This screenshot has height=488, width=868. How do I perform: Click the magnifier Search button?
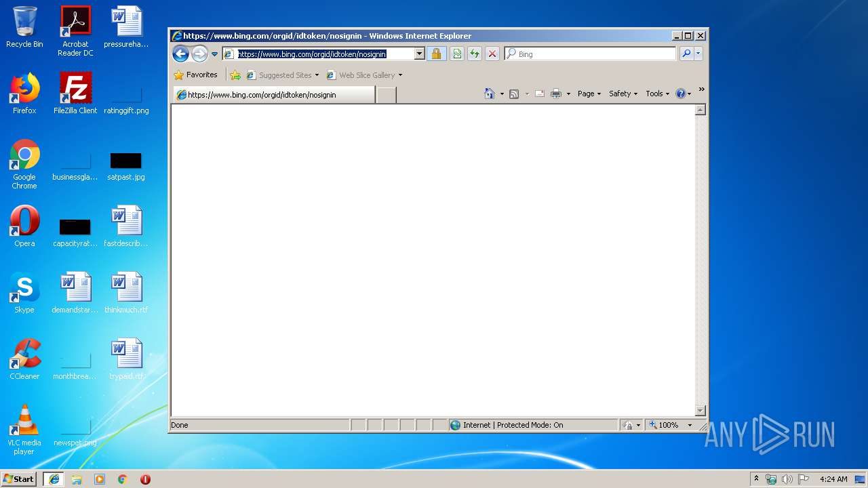click(x=686, y=54)
